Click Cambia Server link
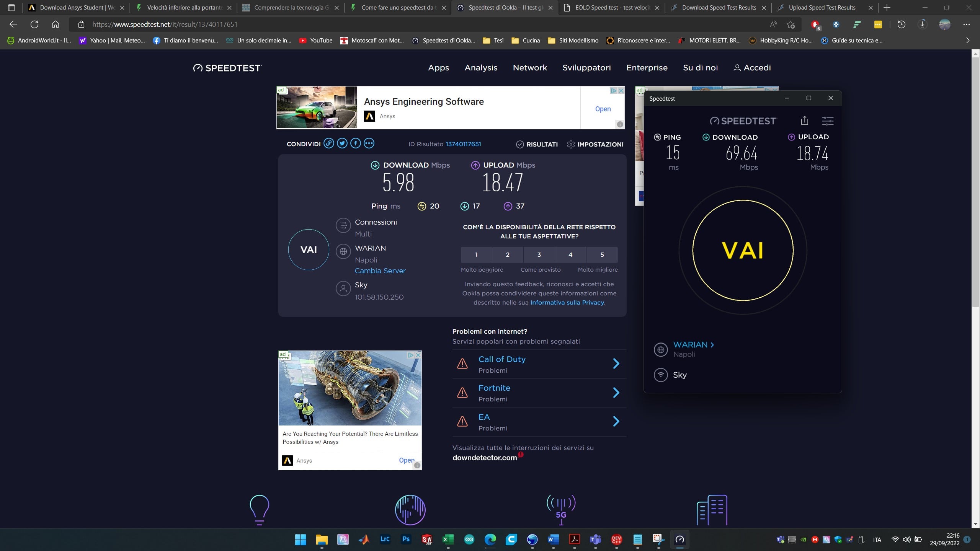Image resolution: width=980 pixels, height=551 pixels. (x=380, y=271)
